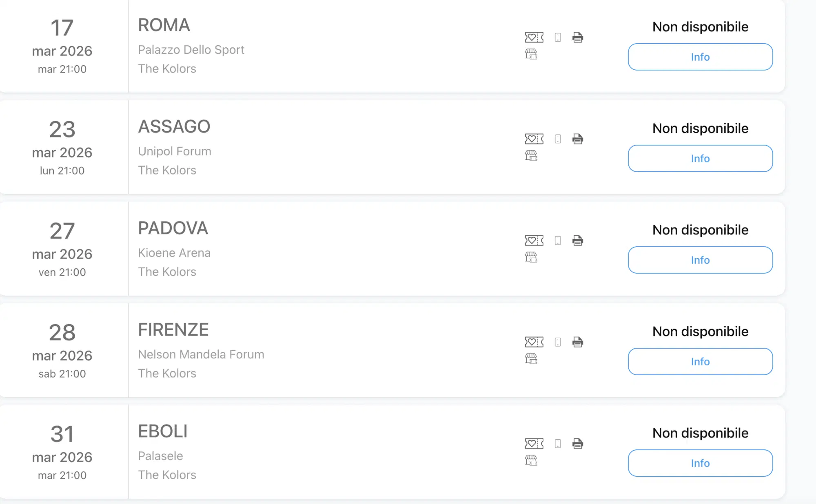Click the fan ticket icon for Eboli
The image size is (816, 504).
pyautogui.click(x=534, y=444)
